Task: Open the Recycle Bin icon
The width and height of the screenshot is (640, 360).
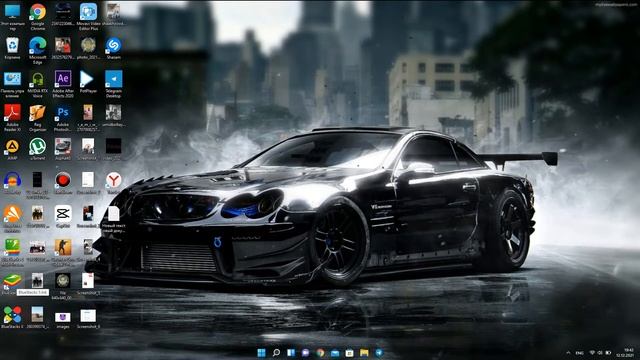Action: [12, 45]
